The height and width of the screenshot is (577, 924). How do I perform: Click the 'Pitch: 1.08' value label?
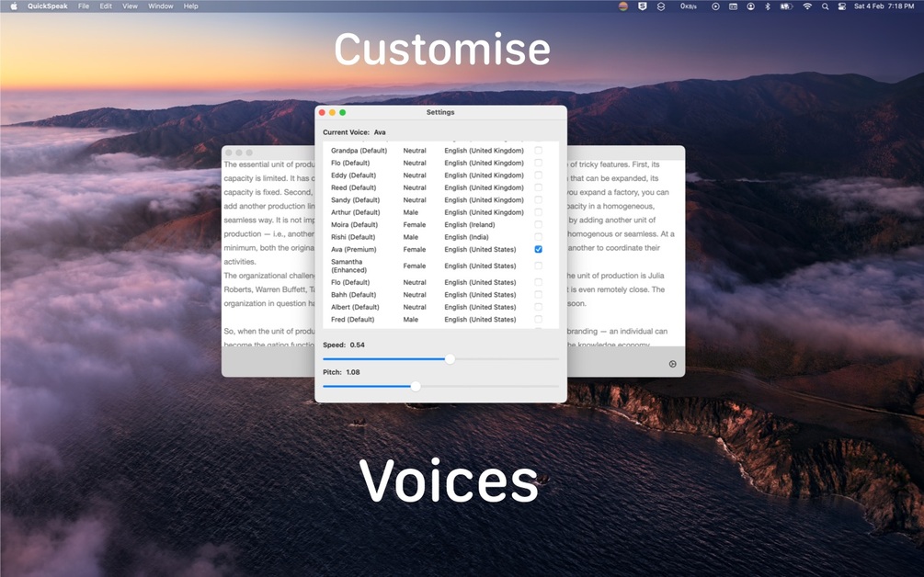point(341,372)
